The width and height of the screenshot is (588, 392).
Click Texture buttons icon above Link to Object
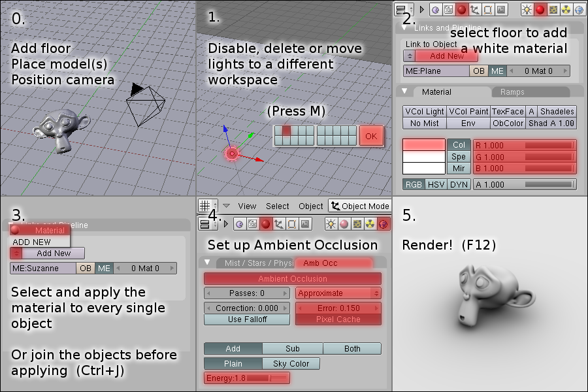(553, 10)
